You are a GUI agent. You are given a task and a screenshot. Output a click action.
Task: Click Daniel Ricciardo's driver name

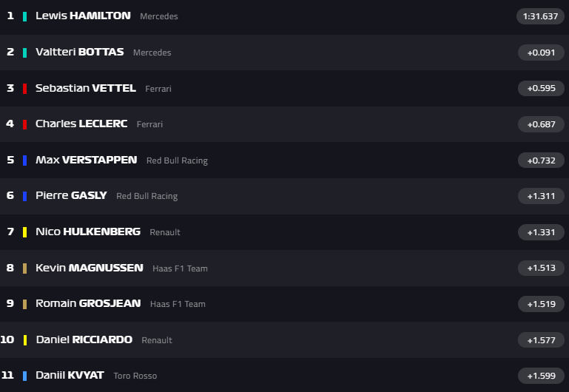(x=84, y=339)
